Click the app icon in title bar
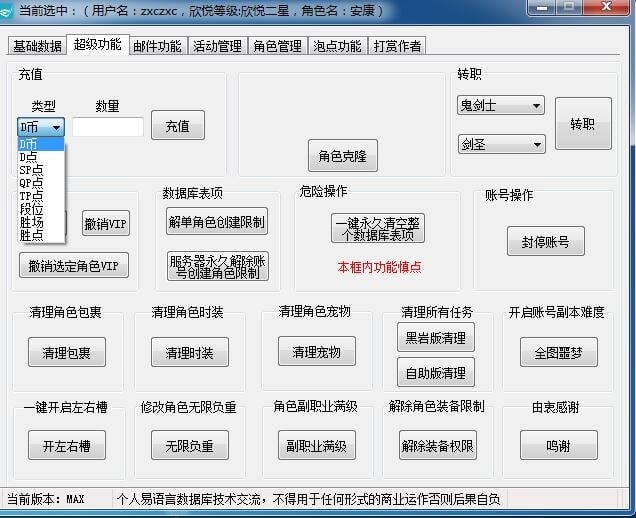The width and height of the screenshot is (636, 518). [x=9, y=10]
